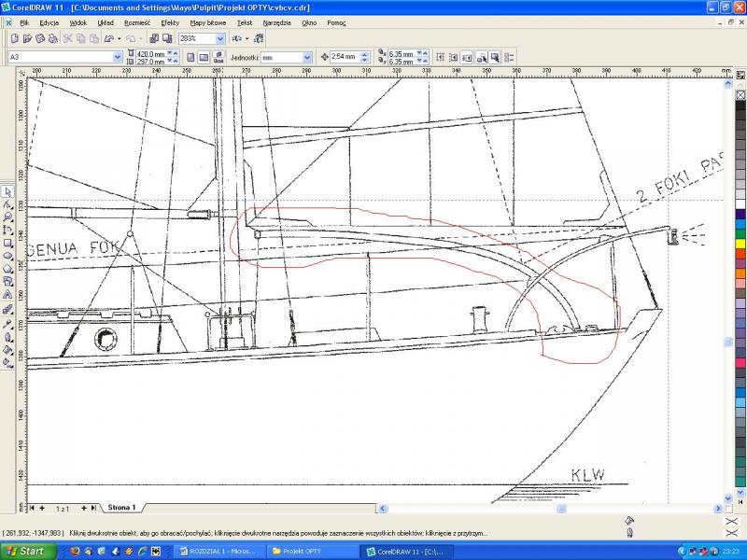The width and height of the screenshot is (747, 560).
Task: Pick the Eyedropper tool
Action: tap(7, 323)
